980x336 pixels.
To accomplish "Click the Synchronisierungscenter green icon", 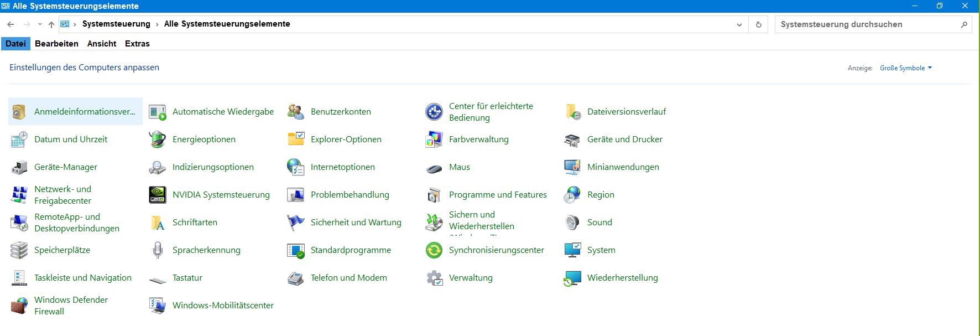I will (x=434, y=250).
